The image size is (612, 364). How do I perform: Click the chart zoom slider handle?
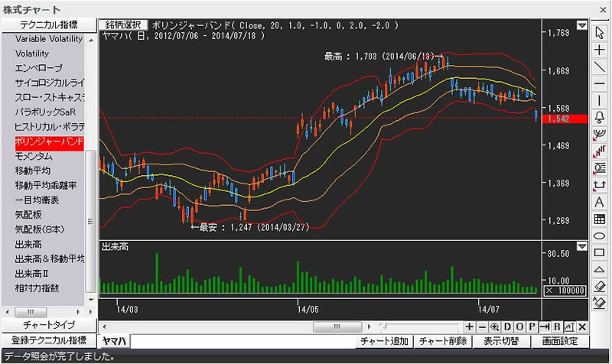384,326
